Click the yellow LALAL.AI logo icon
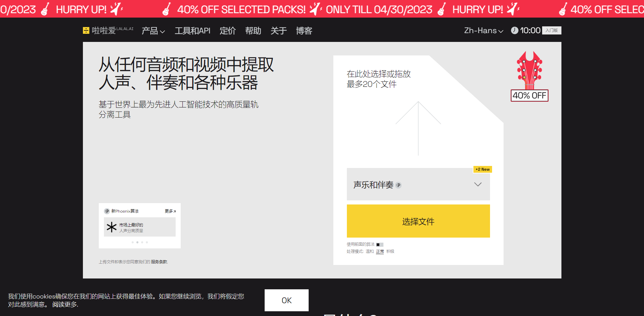644x316 pixels. pos(86,31)
